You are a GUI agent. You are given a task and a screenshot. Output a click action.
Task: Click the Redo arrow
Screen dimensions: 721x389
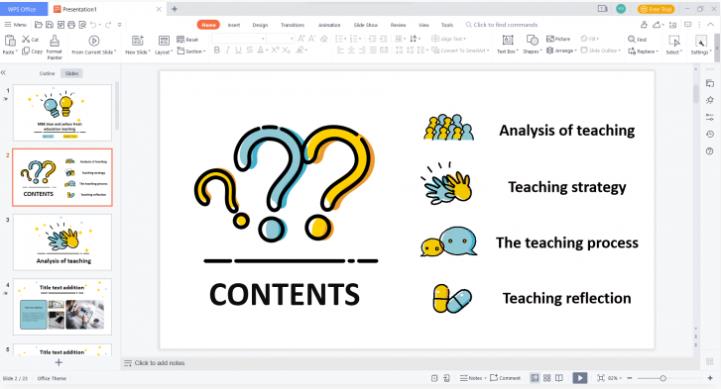click(x=108, y=25)
